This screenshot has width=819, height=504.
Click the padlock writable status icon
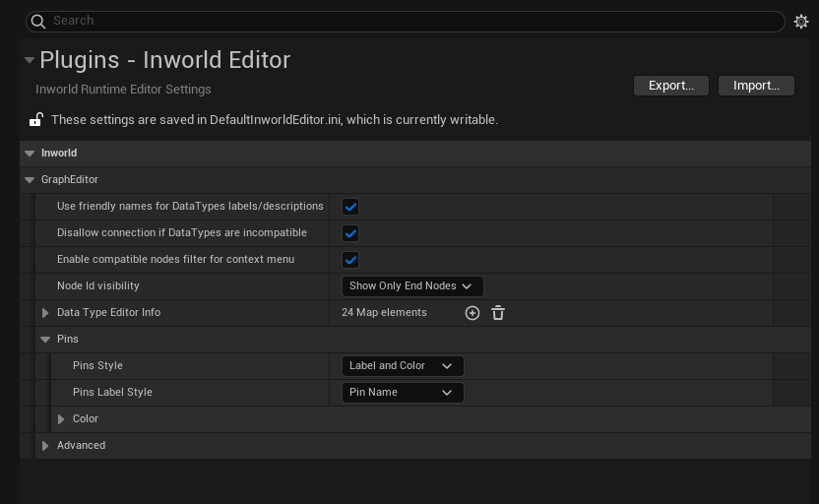pyautogui.click(x=35, y=120)
